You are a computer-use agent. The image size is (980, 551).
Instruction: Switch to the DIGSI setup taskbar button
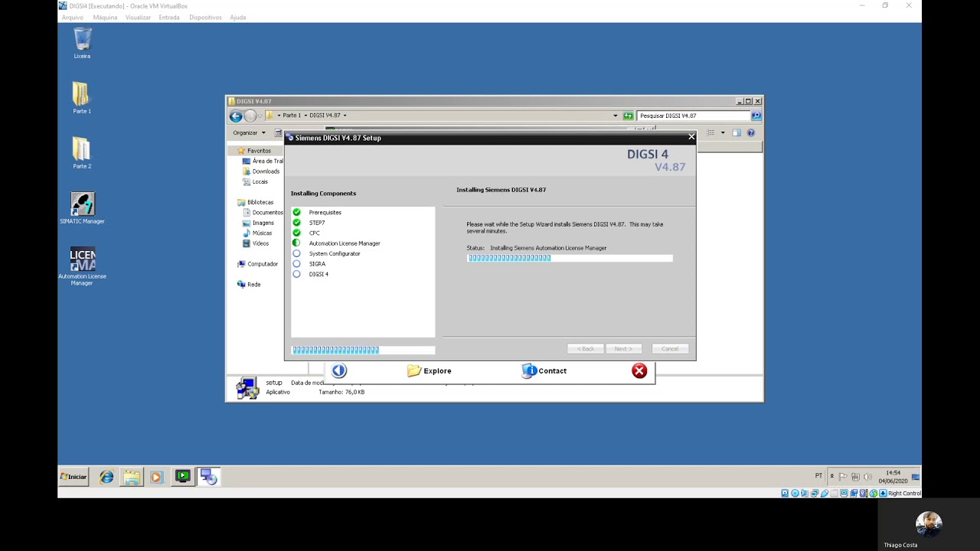point(208,477)
